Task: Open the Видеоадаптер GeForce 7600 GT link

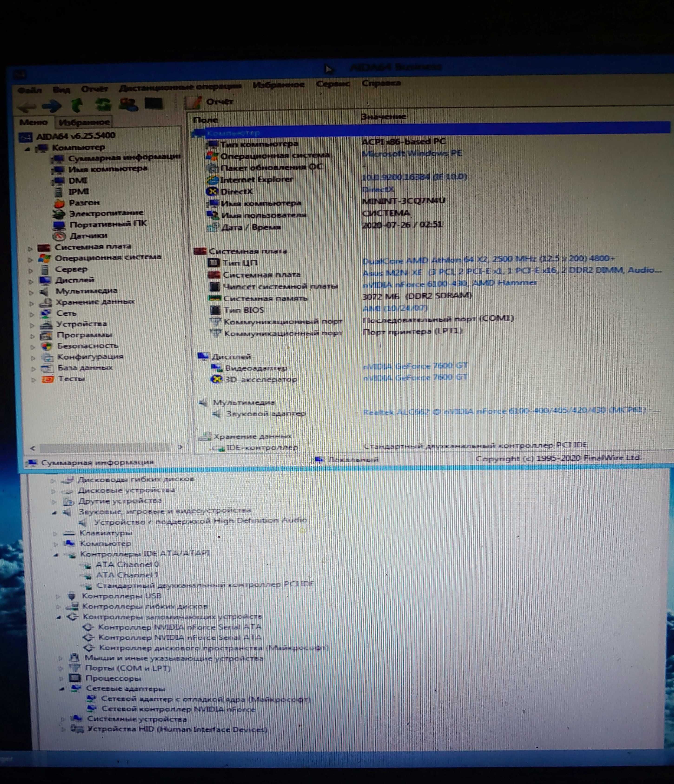Action: pyautogui.click(x=415, y=366)
